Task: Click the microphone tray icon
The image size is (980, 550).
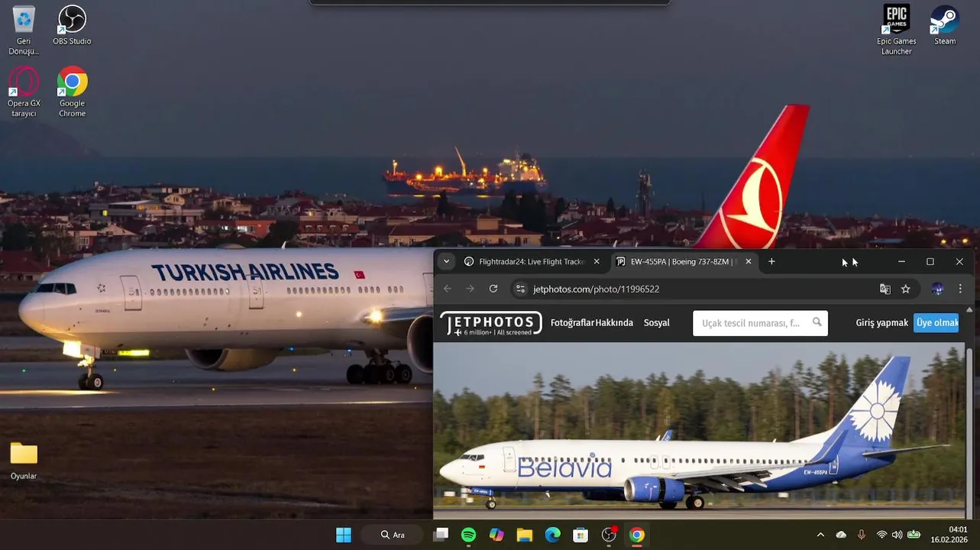Action: [x=862, y=535]
